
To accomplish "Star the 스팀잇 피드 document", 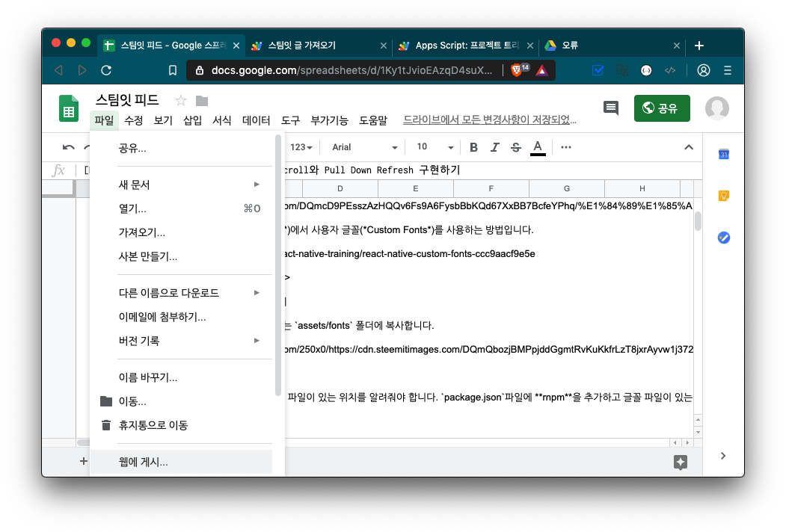I will (x=180, y=101).
